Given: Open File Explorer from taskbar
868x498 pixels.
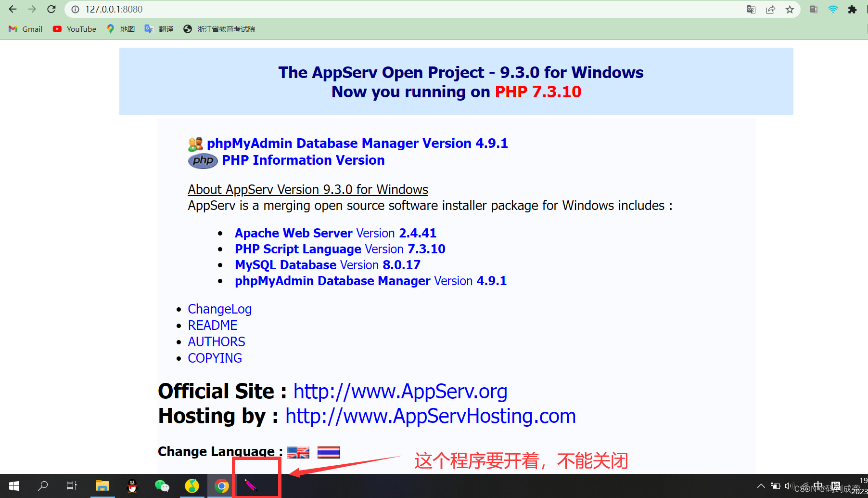Looking at the screenshot, I should pyautogui.click(x=102, y=486).
